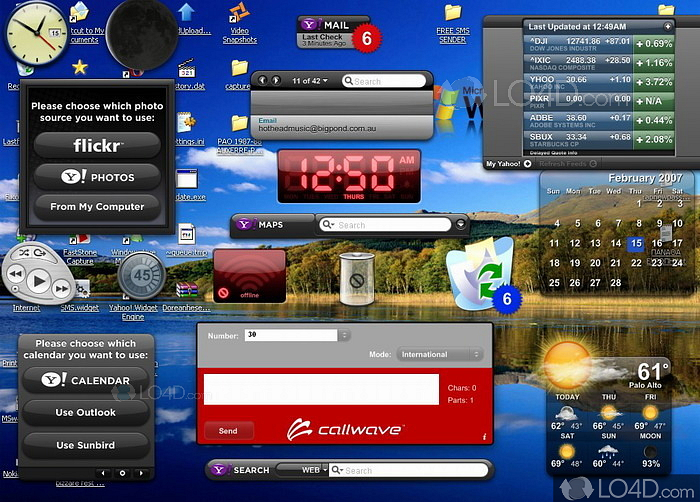The height and width of the screenshot is (502, 700).
Task: Select the ADBE Adobe Systems row
Action: 599,121
